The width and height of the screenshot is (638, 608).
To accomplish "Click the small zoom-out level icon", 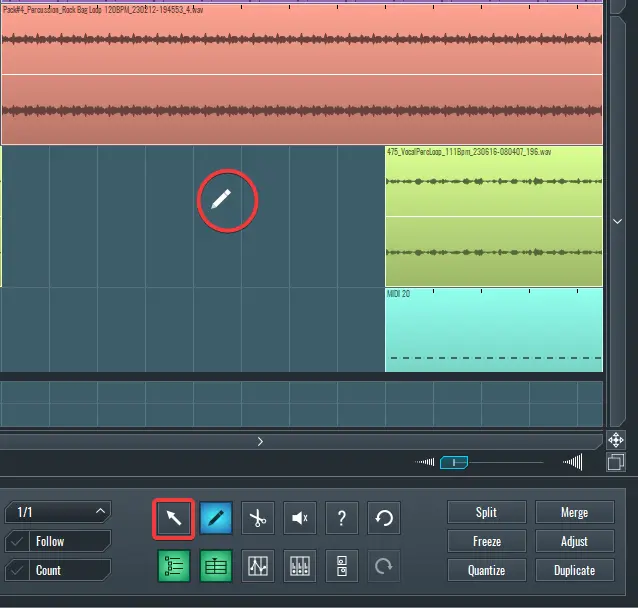I will tap(424, 462).
